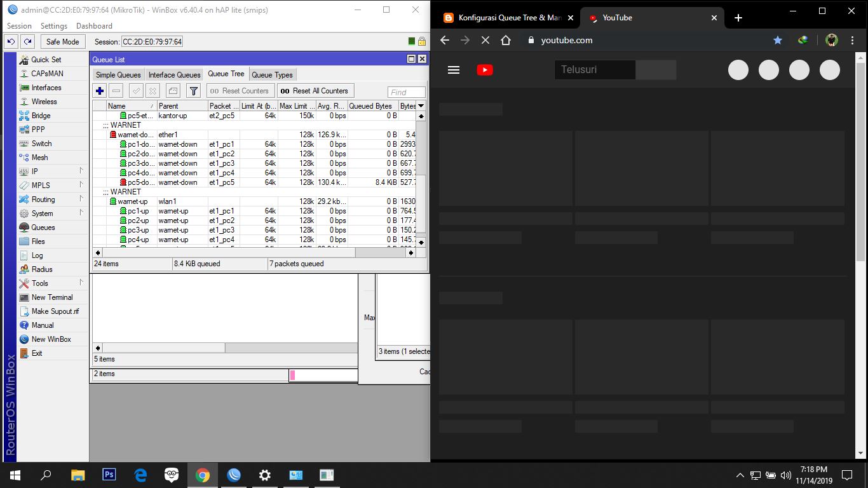
Task: Select the Queue Tree tab
Action: click(226, 74)
